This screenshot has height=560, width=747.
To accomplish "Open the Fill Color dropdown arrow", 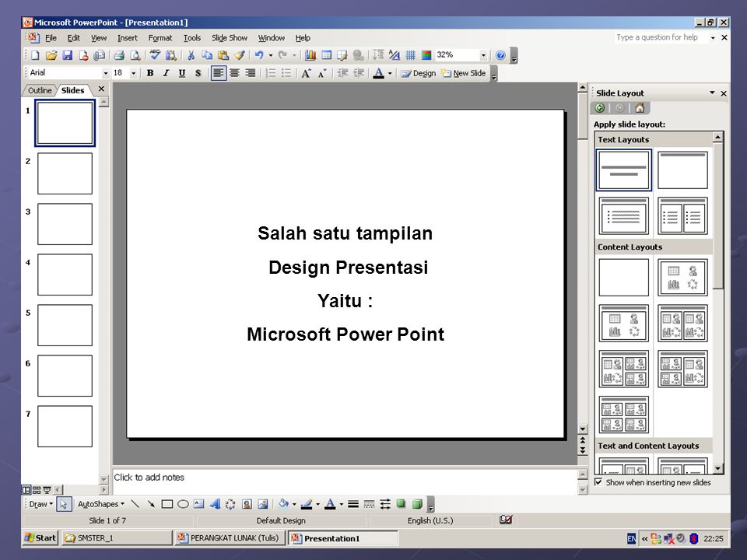I will point(294,504).
